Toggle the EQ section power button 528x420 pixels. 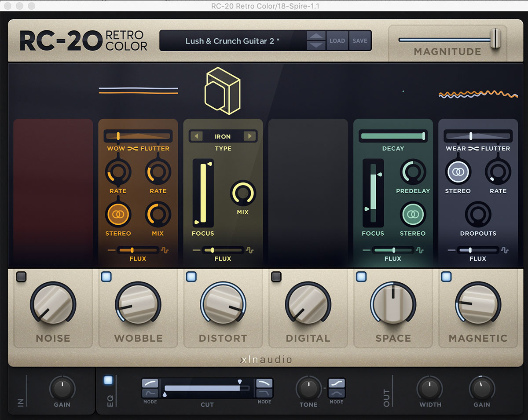pos(108,380)
